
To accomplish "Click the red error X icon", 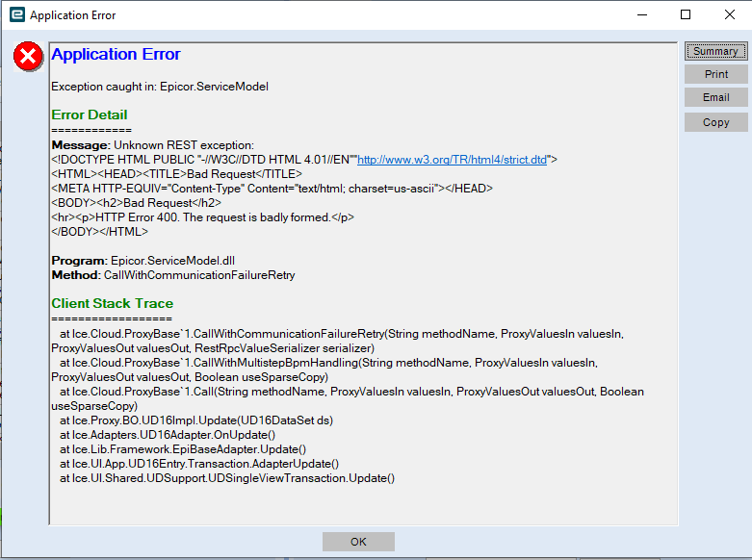I will tap(28, 57).
